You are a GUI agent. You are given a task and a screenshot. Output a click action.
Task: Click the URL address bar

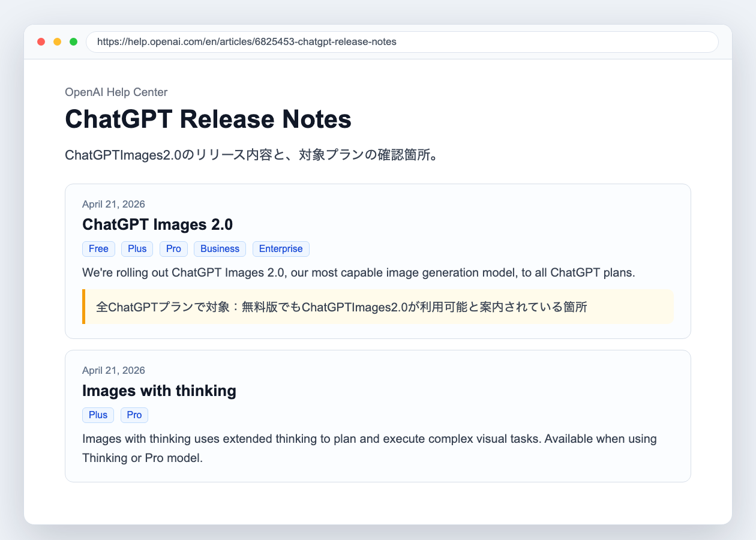point(402,42)
